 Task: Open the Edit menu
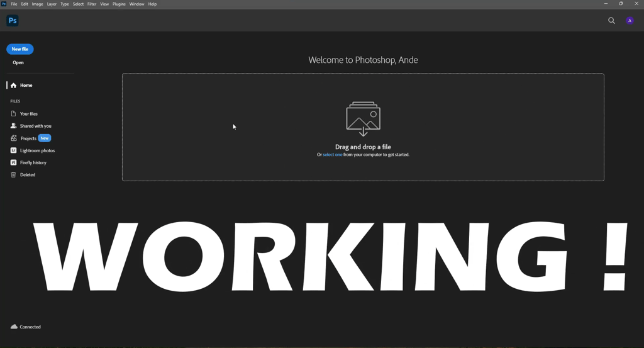tap(25, 4)
